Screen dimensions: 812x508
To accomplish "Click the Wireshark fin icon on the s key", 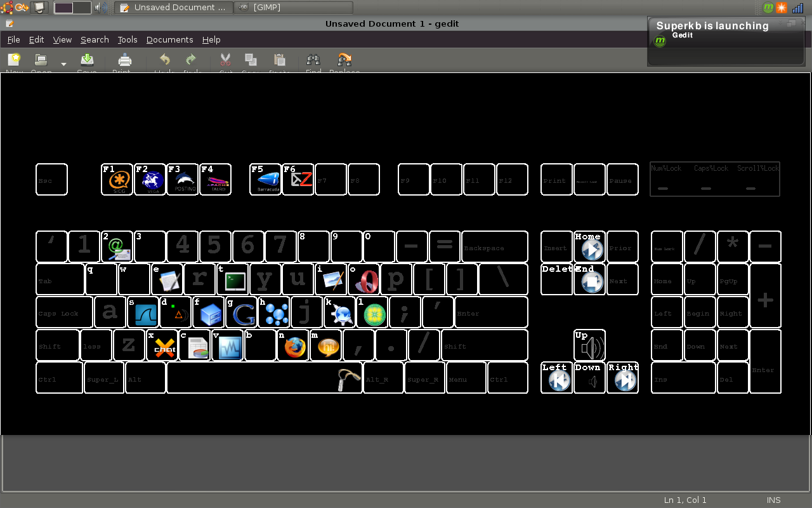I will tap(145, 314).
